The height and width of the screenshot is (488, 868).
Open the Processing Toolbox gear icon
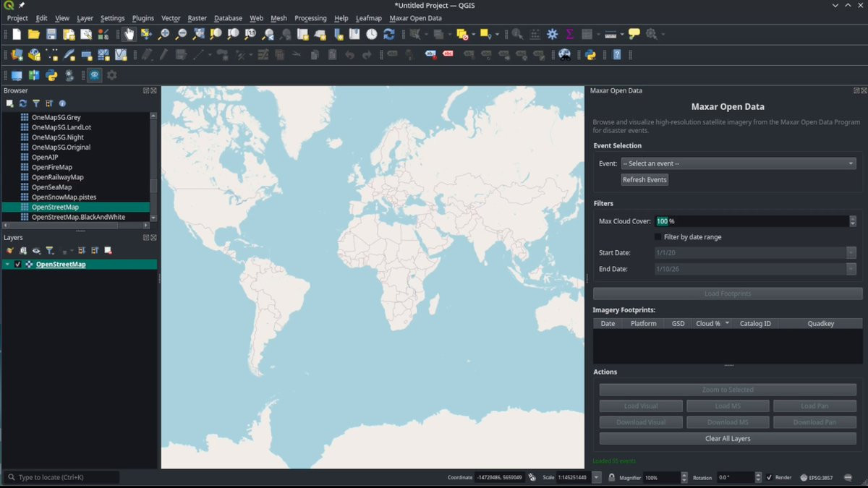click(x=553, y=34)
